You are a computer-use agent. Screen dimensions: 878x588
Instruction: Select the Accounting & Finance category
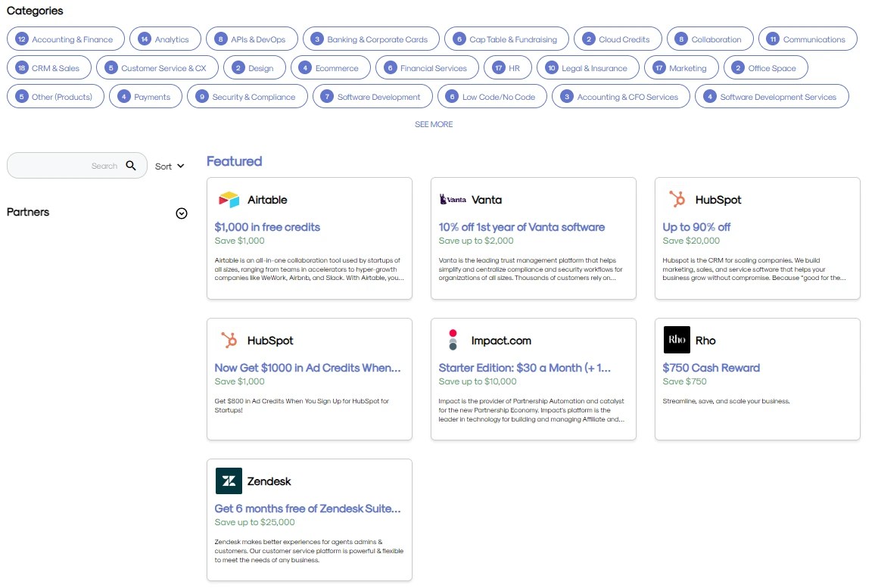[x=66, y=39]
